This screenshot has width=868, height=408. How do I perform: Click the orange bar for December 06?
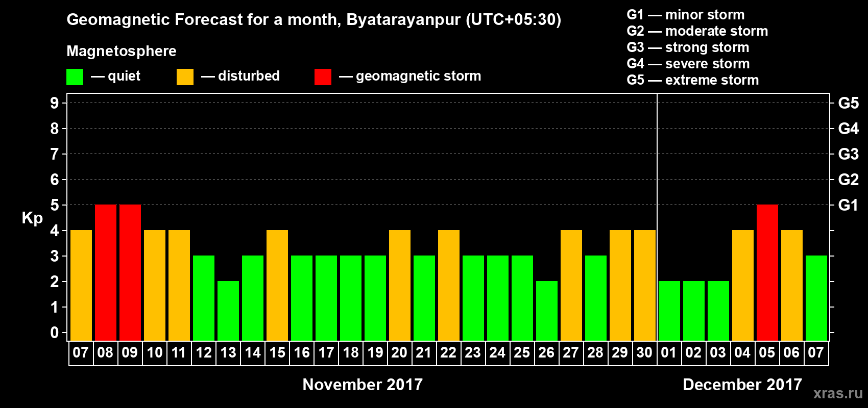[792, 286]
